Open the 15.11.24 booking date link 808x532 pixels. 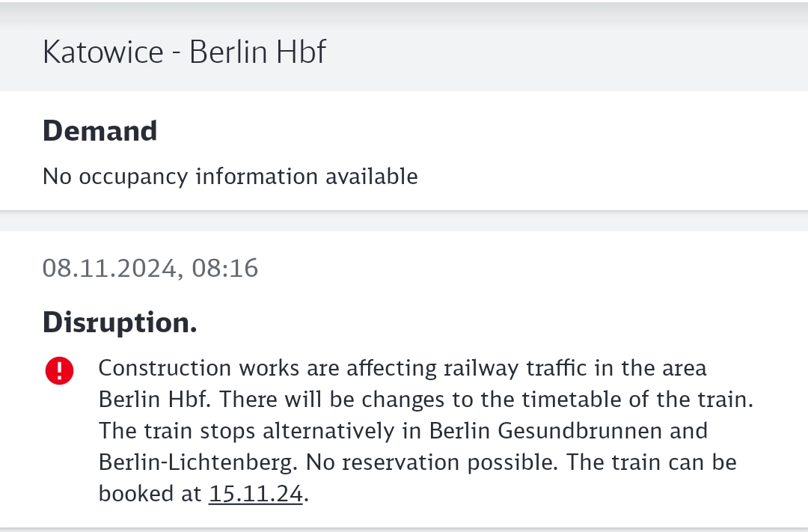(255, 494)
